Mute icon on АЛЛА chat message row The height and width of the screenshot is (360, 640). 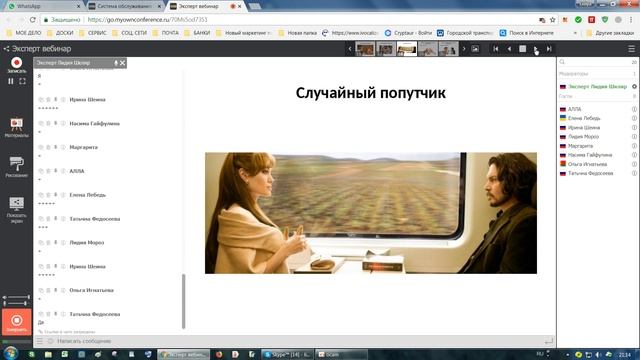(56, 171)
